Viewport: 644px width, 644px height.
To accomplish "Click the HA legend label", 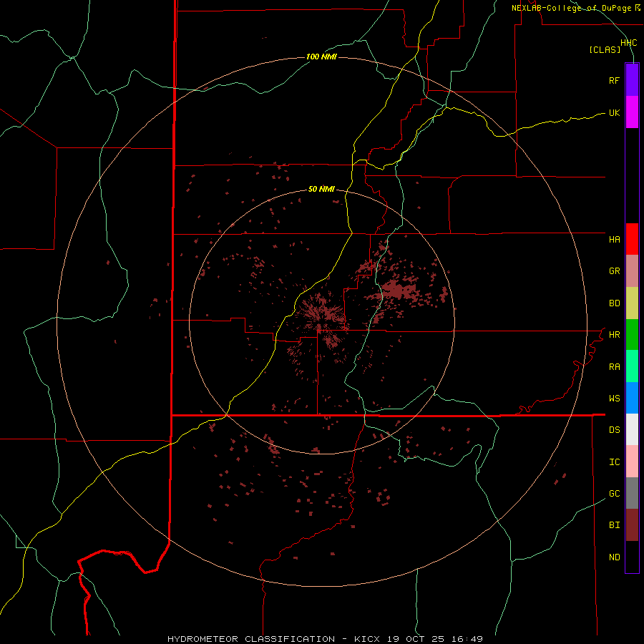I will tap(614, 240).
